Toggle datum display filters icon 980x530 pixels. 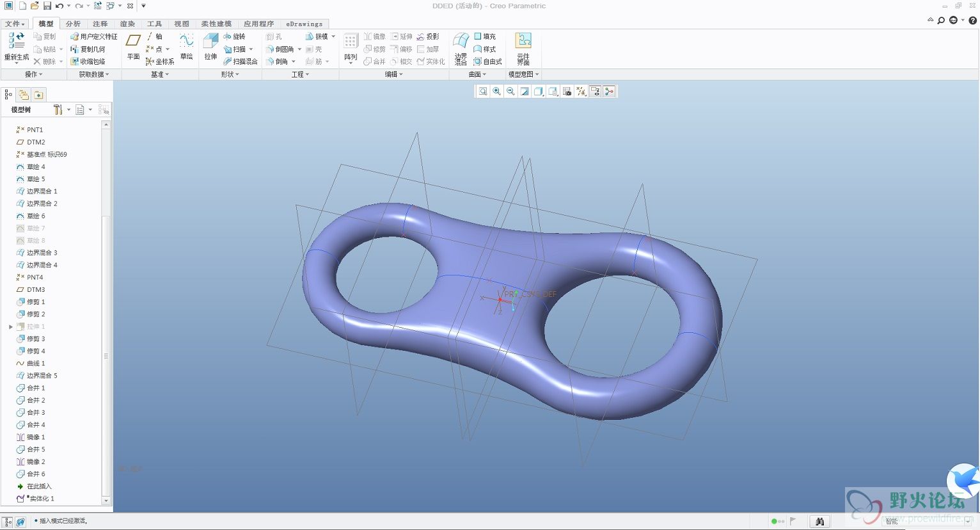[581, 92]
